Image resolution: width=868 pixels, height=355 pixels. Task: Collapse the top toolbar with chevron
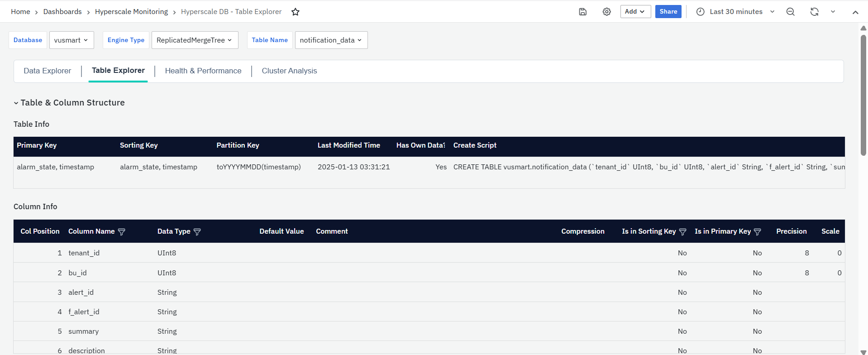[855, 12]
